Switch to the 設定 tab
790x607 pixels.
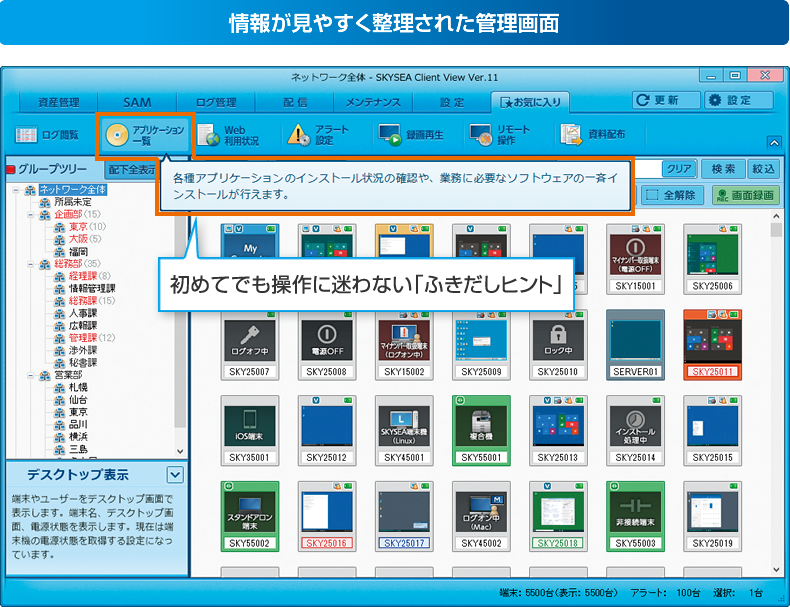tap(452, 103)
